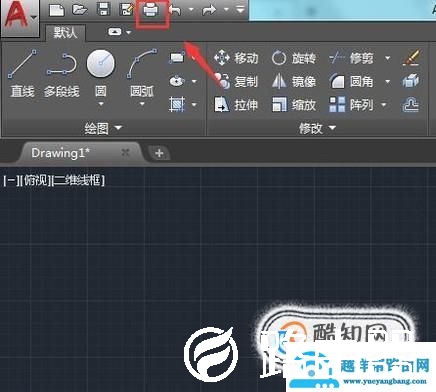This screenshot has width=436, height=392.
Task: Close the Drawing1* tab
Action: pyautogui.click(x=125, y=153)
